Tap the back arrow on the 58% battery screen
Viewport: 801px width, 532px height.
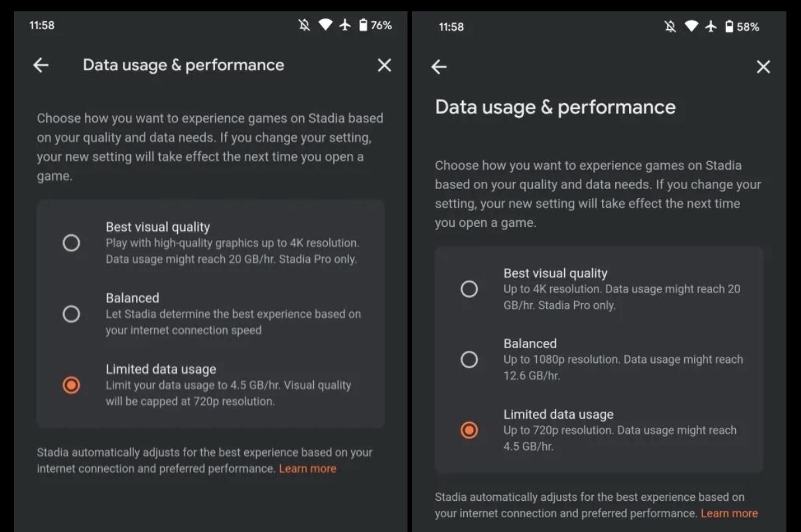439,67
